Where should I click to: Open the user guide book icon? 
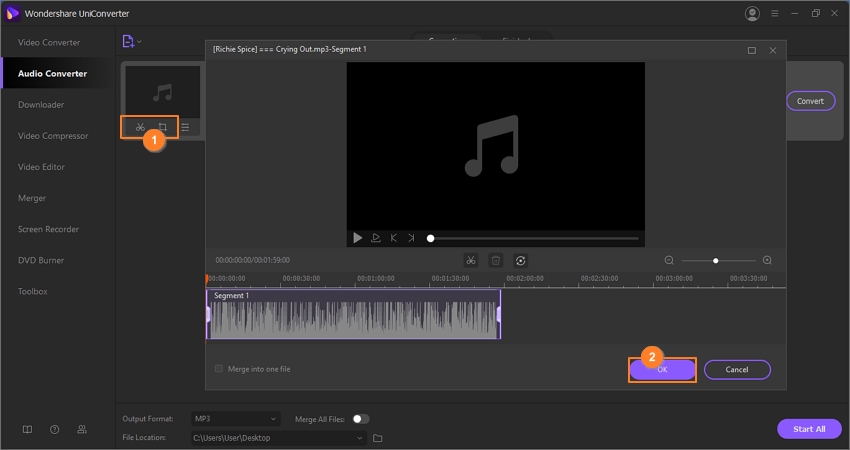(x=27, y=429)
